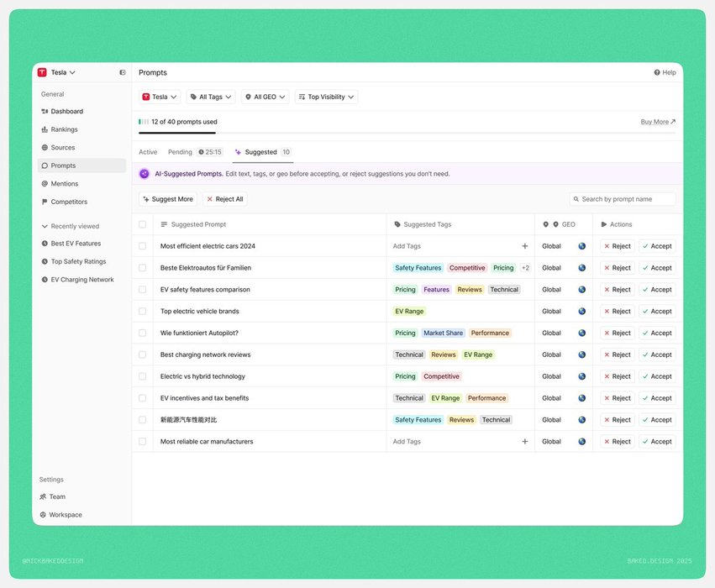
Task: Click the Actions column header icon
Action: [x=604, y=224]
